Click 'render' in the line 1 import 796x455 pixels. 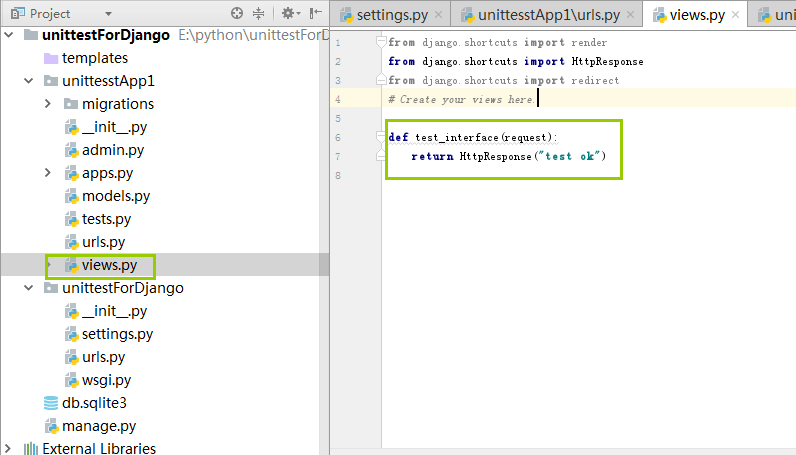tap(589, 43)
